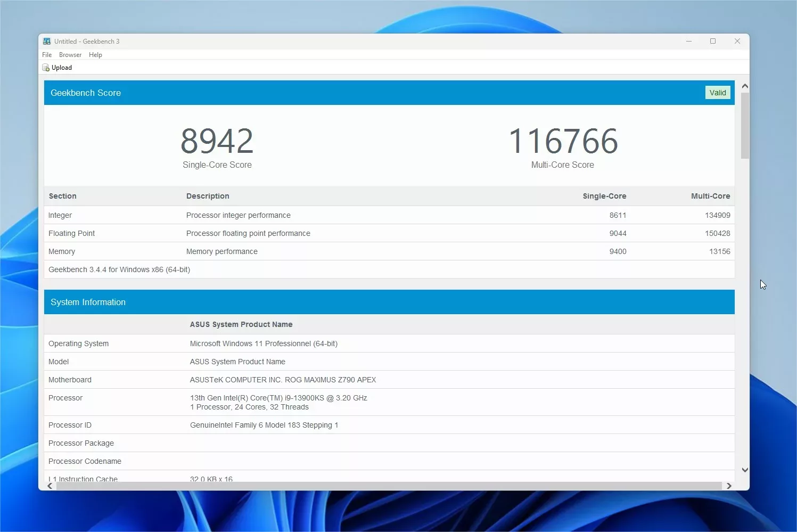Image resolution: width=797 pixels, height=532 pixels.
Task: Click the vertical scrollbar thumb
Action: pyautogui.click(x=745, y=126)
